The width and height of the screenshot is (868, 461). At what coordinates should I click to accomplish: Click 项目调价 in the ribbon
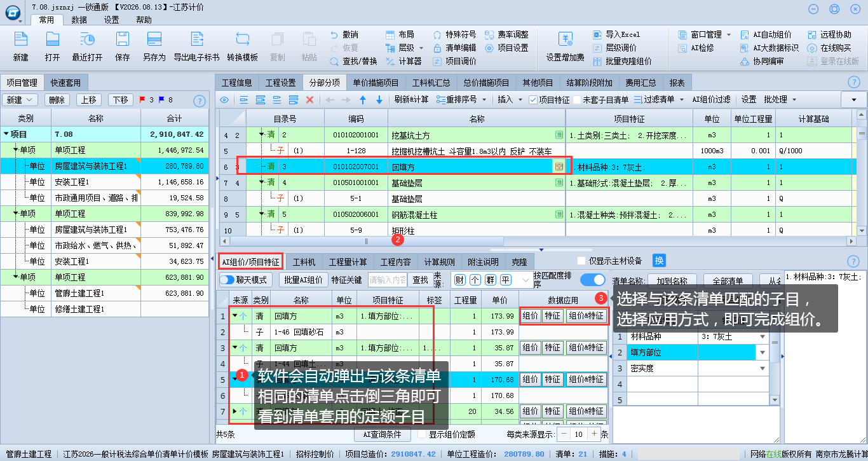454,61
